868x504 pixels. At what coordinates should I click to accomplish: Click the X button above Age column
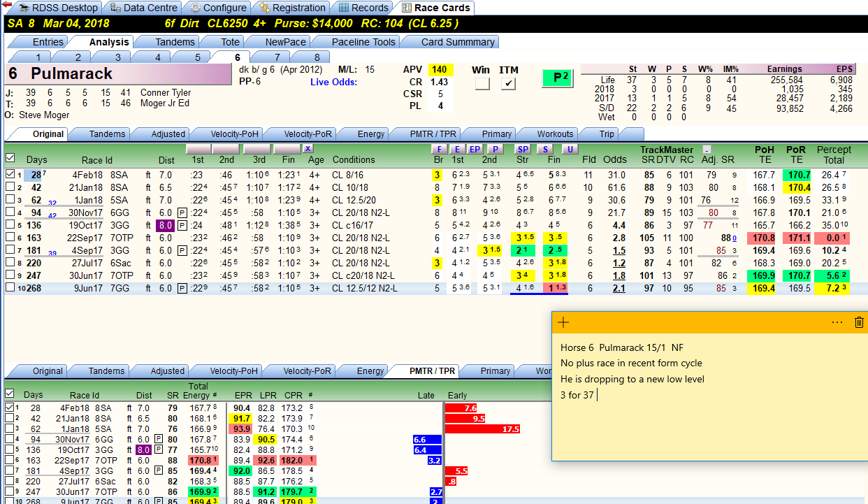(x=308, y=149)
